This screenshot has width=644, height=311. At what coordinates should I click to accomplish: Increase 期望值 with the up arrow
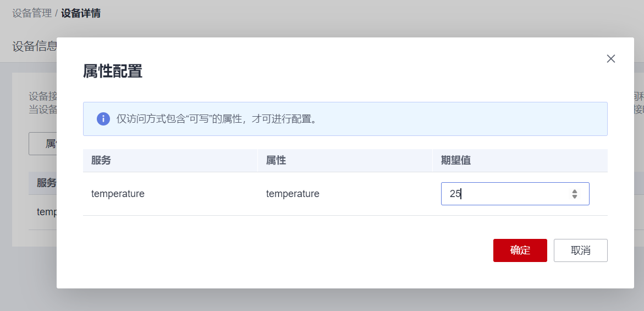coord(575,191)
